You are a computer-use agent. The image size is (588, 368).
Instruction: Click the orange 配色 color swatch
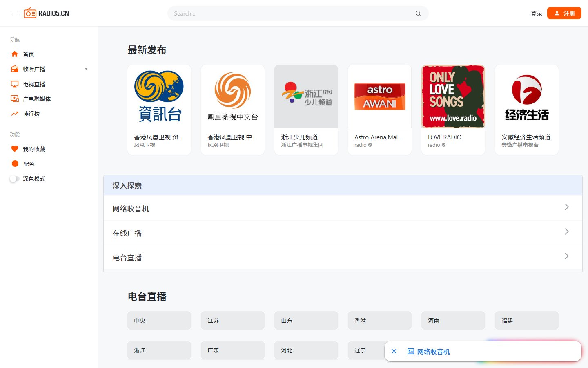pos(15,164)
